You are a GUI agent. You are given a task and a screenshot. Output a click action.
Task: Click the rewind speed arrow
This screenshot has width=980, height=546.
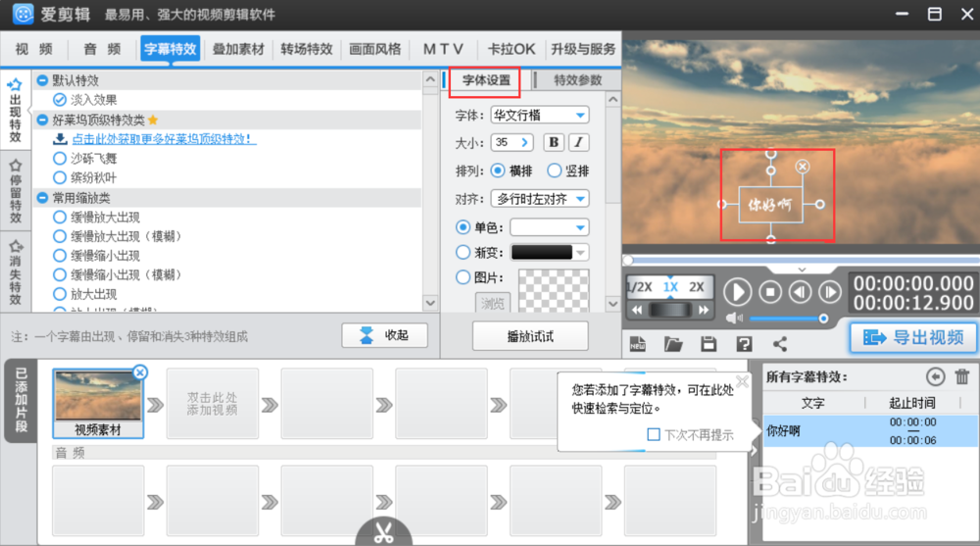tap(637, 310)
